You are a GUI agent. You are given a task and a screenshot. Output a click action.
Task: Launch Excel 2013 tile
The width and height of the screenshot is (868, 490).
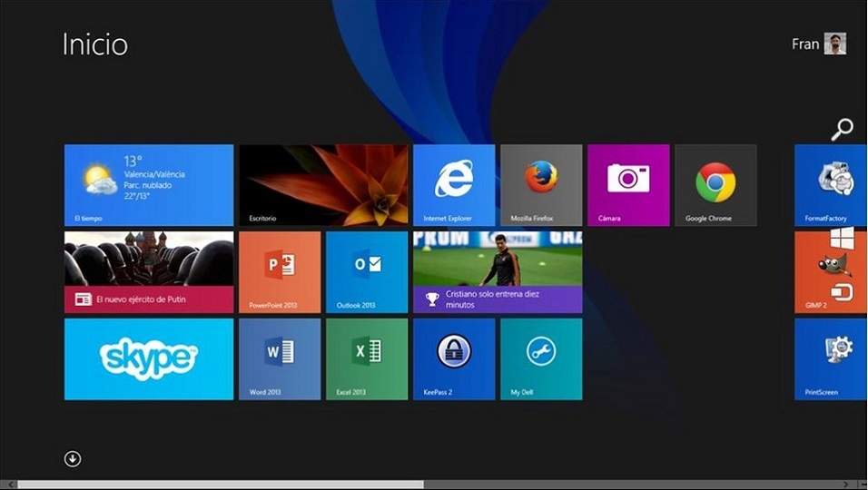click(367, 359)
